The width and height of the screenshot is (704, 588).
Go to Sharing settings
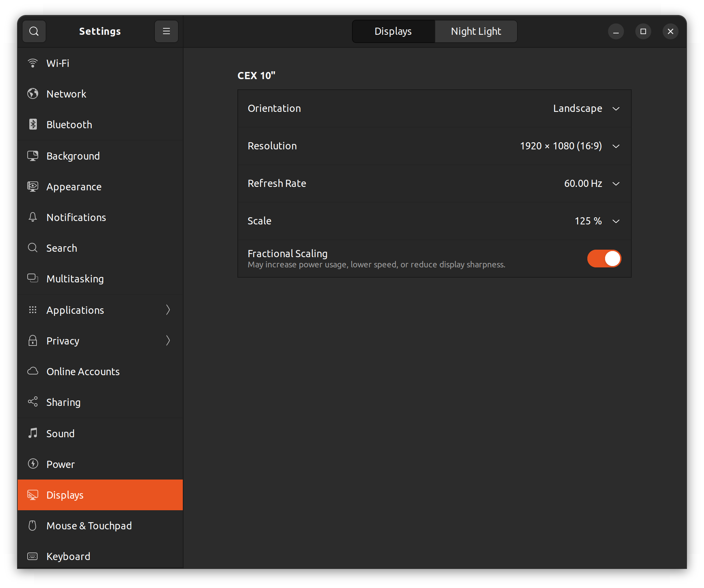[x=100, y=402]
